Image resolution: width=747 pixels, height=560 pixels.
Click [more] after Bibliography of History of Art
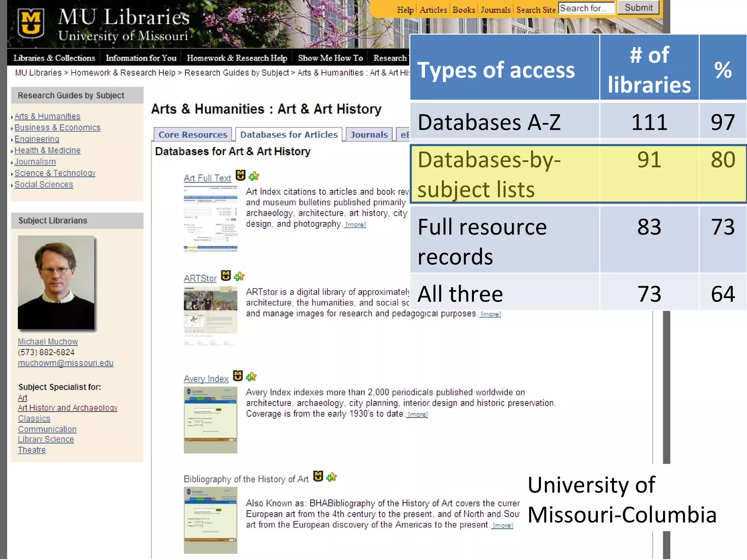tap(503, 525)
